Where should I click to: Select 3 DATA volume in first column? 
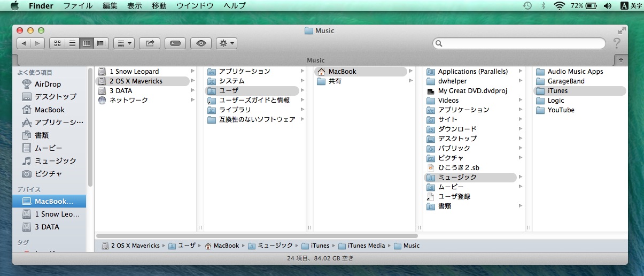click(121, 91)
